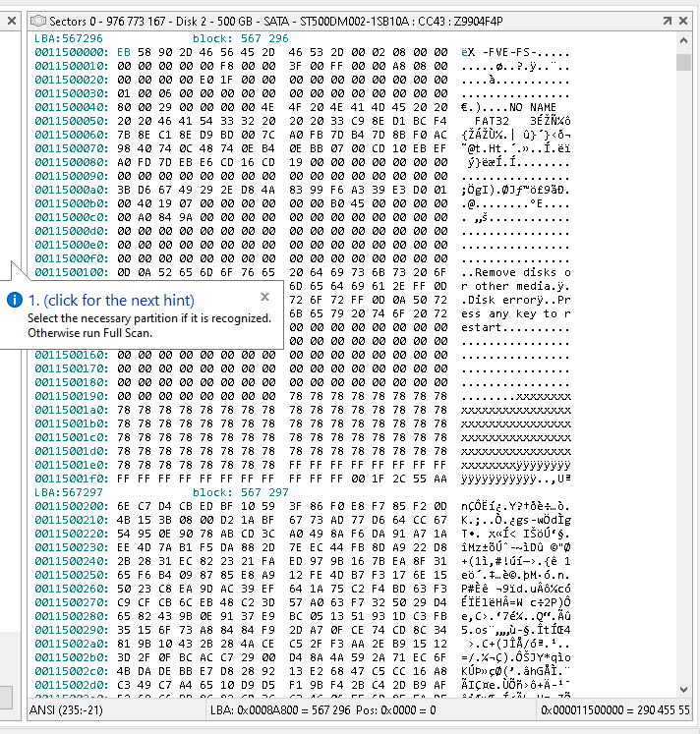The width and height of the screenshot is (700, 734).
Task: Click the info icon in hint
Action: coord(15,300)
